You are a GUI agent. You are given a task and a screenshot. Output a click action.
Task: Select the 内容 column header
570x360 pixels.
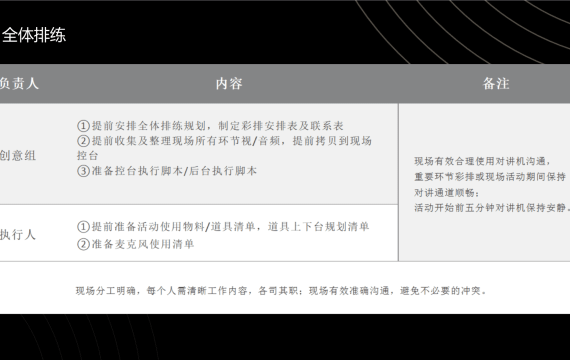pyautogui.click(x=229, y=84)
